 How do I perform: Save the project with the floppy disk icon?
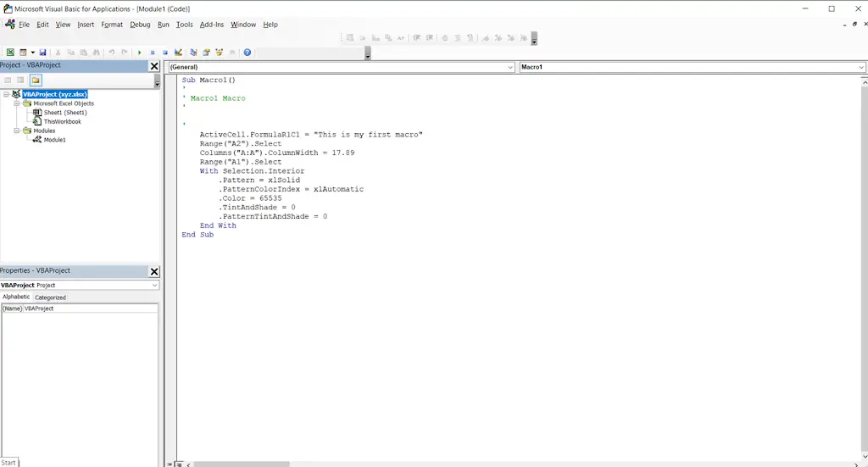point(42,53)
